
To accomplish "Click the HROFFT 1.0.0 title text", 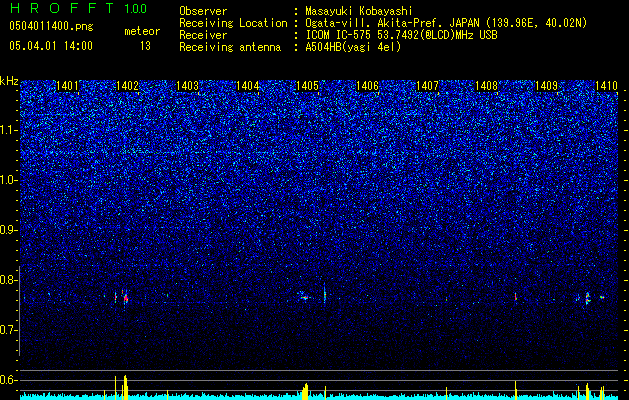I will point(78,8).
